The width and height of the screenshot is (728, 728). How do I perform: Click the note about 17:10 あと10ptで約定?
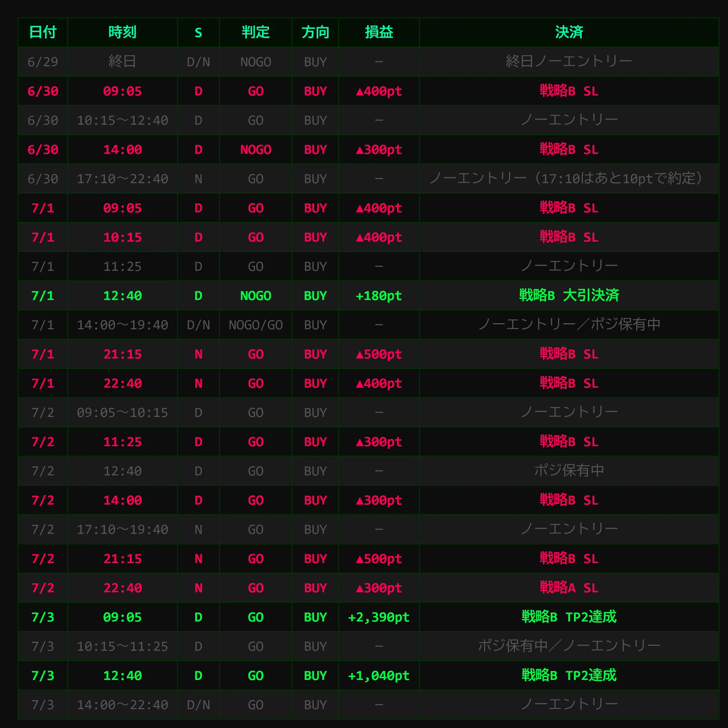[569, 179]
